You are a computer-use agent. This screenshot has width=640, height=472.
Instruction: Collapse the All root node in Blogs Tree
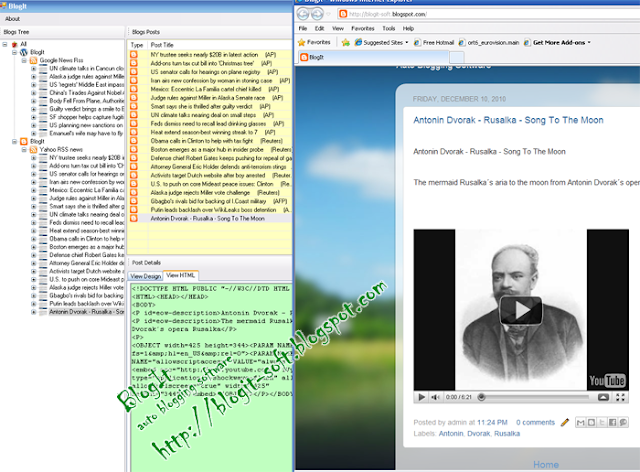pos(5,44)
